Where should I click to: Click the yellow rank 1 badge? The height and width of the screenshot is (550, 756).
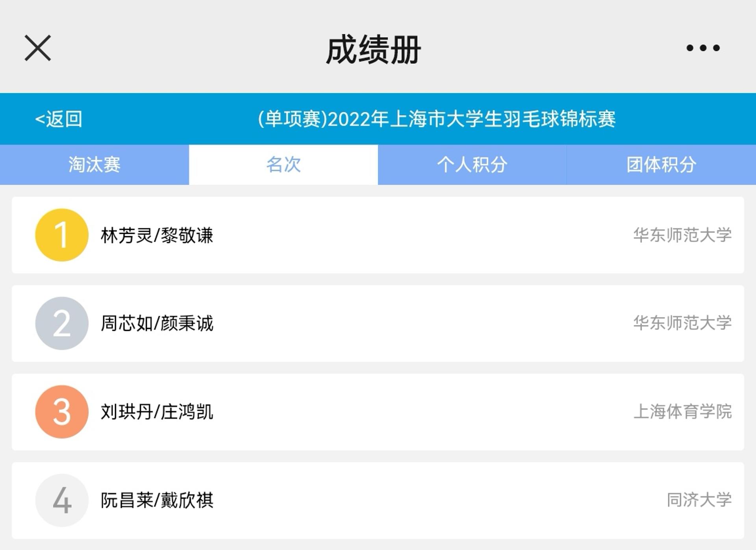pyautogui.click(x=62, y=235)
